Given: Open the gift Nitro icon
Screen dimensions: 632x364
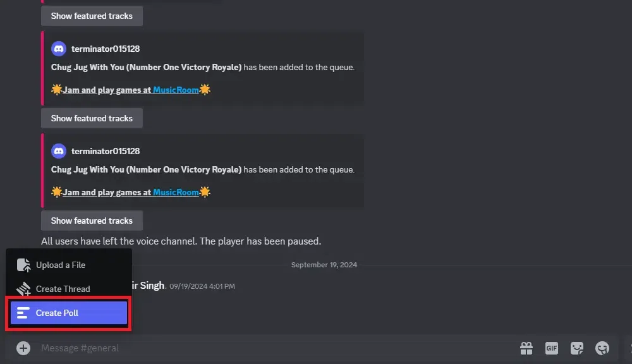Looking at the screenshot, I should (526, 348).
